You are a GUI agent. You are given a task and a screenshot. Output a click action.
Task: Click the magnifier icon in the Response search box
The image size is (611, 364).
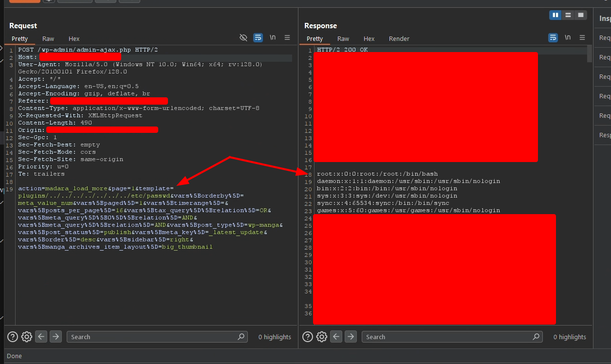point(536,336)
